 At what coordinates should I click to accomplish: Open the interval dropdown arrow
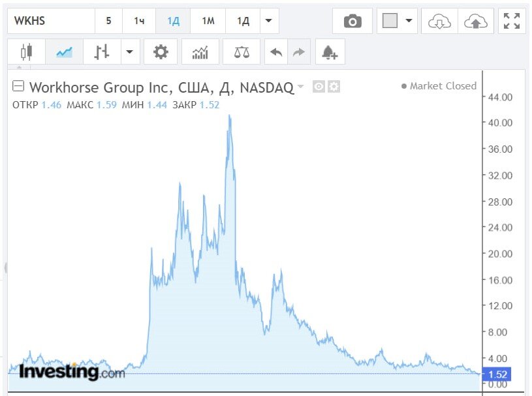point(269,21)
